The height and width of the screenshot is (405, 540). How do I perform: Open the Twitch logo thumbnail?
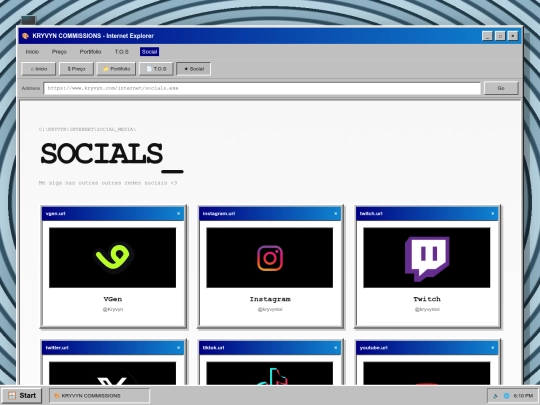tap(427, 258)
